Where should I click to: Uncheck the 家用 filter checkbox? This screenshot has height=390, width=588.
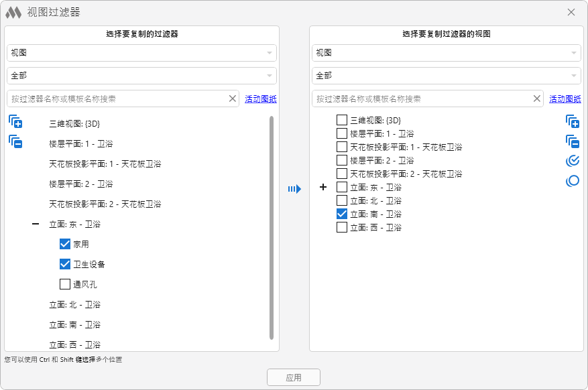(65, 244)
